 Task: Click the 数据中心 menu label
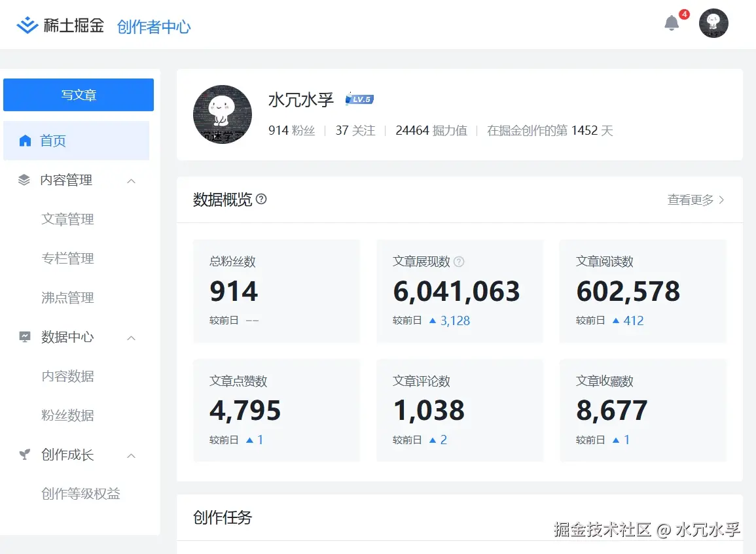pyautogui.click(x=67, y=337)
